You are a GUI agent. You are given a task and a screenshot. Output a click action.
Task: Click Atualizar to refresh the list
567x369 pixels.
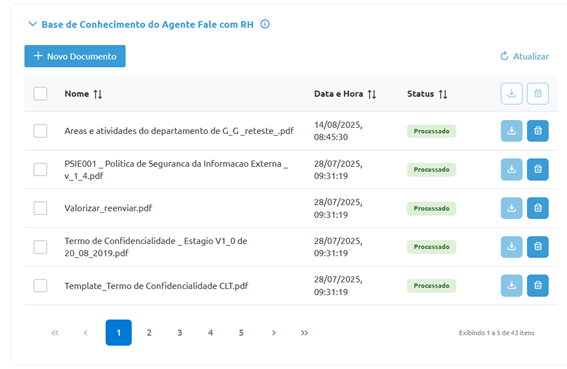tap(524, 56)
